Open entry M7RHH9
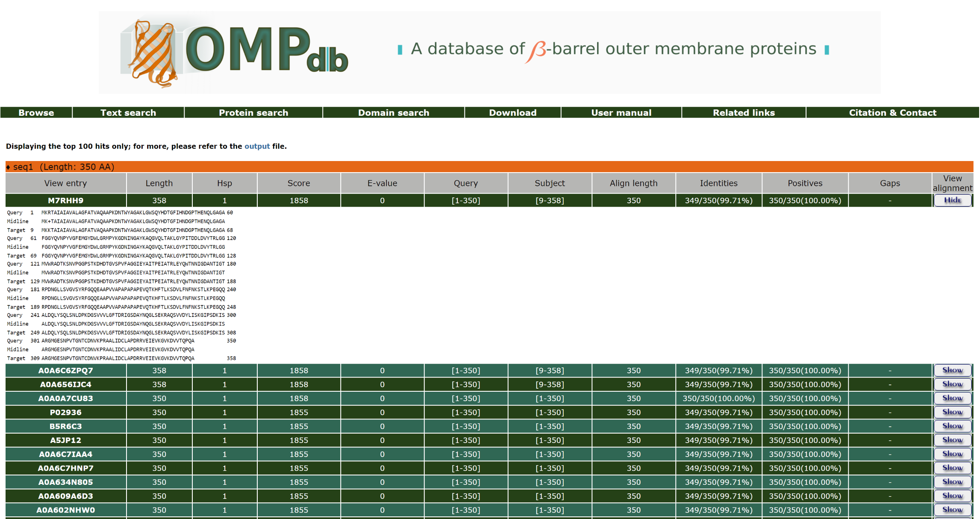 65,200
